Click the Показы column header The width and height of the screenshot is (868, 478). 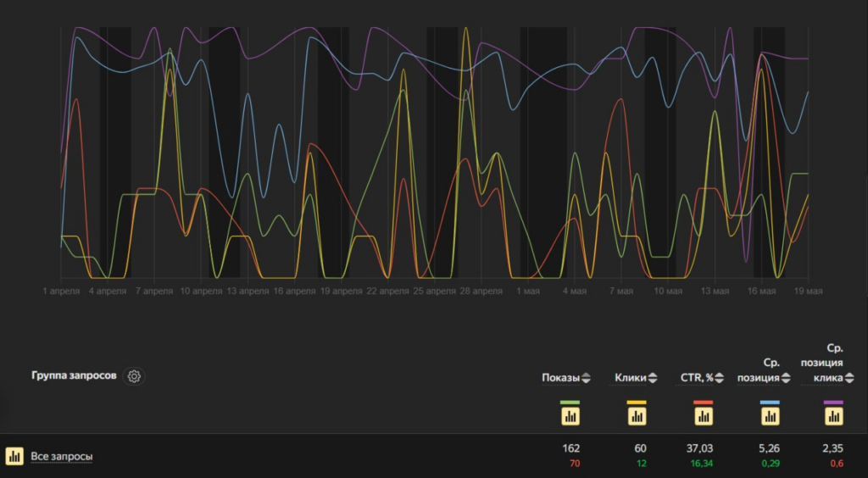click(561, 378)
